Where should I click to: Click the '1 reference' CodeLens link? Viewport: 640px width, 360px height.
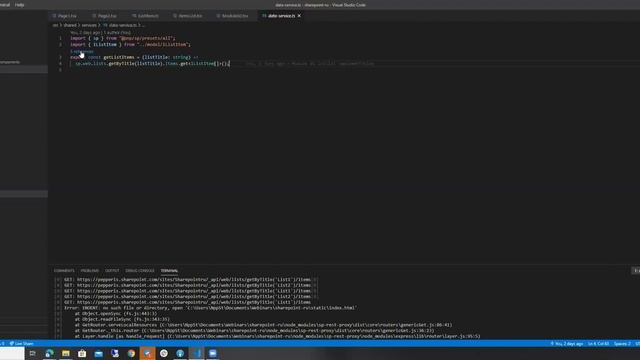[82, 51]
